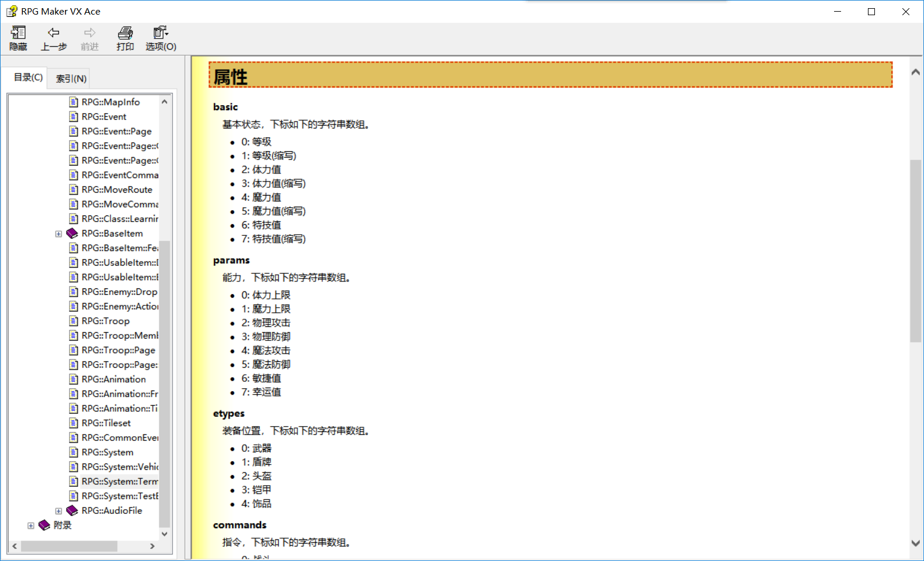Open the 选项(O) options toolbar menu
This screenshot has width=924, height=561.
[x=161, y=39]
